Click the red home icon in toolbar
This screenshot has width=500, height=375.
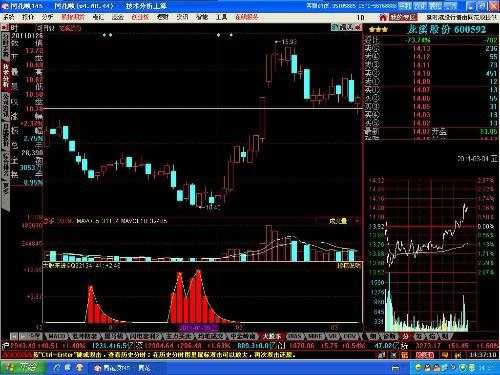[383, 17]
